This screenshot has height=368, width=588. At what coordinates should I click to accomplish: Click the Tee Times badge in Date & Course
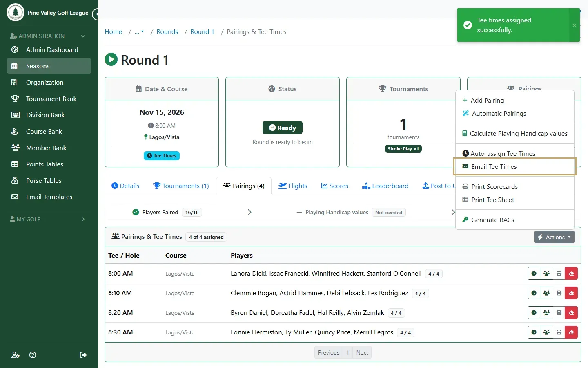click(162, 156)
